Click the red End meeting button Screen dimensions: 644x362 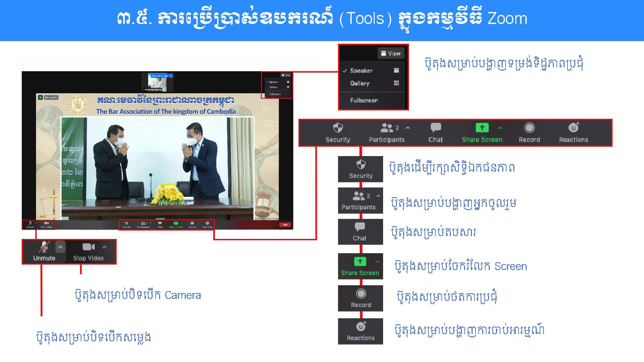coord(285,225)
